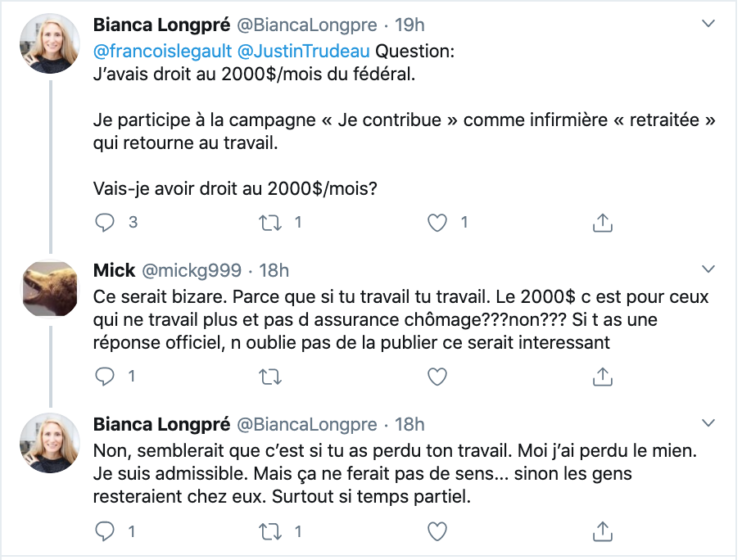Retweet Bianca's question about 2000$/mois
Screen dimensions: 742x560
coord(270,223)
